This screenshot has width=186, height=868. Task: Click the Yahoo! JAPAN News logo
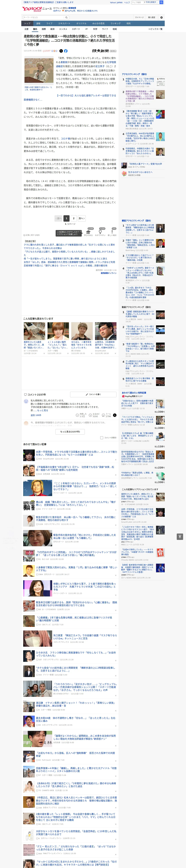(x=37, y=9)
